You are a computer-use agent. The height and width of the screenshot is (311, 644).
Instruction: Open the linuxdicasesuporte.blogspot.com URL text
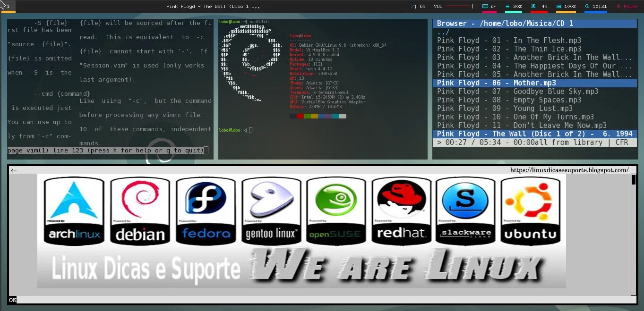(x=569, y=170)
